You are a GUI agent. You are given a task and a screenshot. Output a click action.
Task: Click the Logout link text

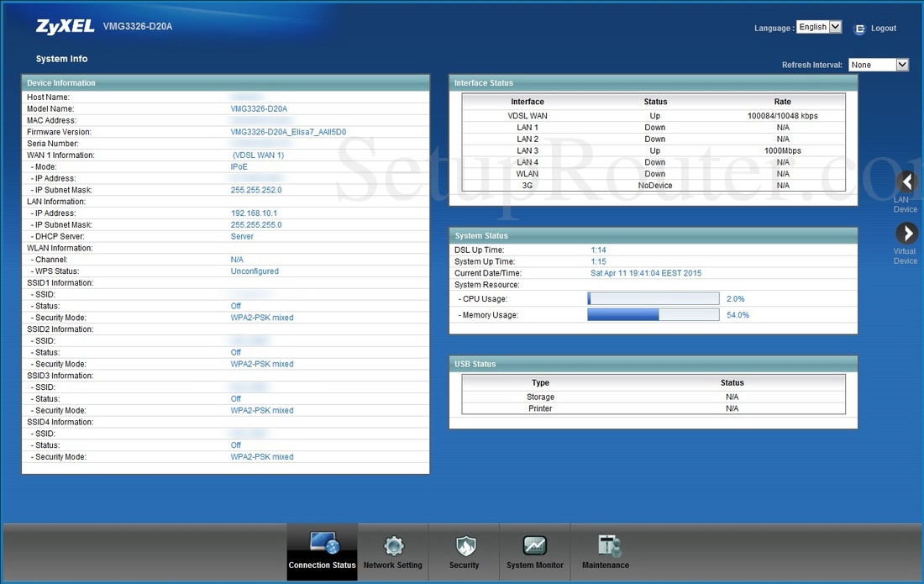(x=884, y=29)
